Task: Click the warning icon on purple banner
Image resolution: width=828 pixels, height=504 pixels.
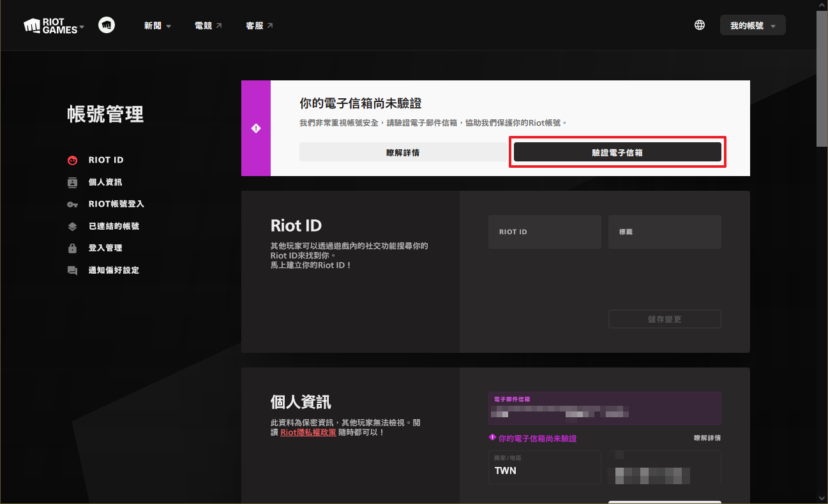Action: pyautogui.click(x=256, y=128)
